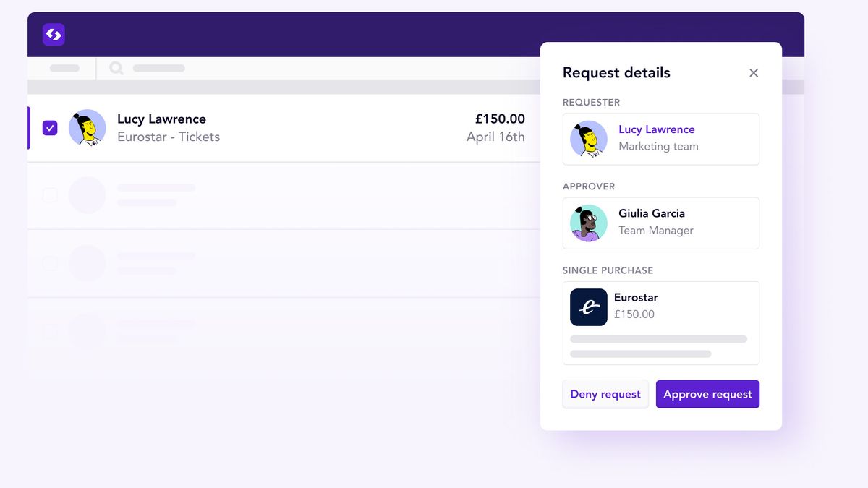Deny the Eurostar purchase request
The width and height of the screenshot is (868, 488).
point(605,394)
